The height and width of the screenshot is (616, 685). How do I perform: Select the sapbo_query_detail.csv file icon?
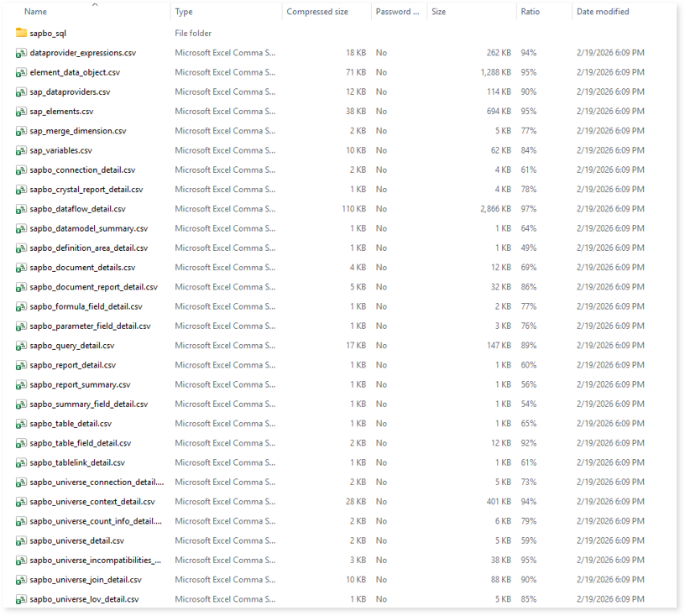(21, 345)
